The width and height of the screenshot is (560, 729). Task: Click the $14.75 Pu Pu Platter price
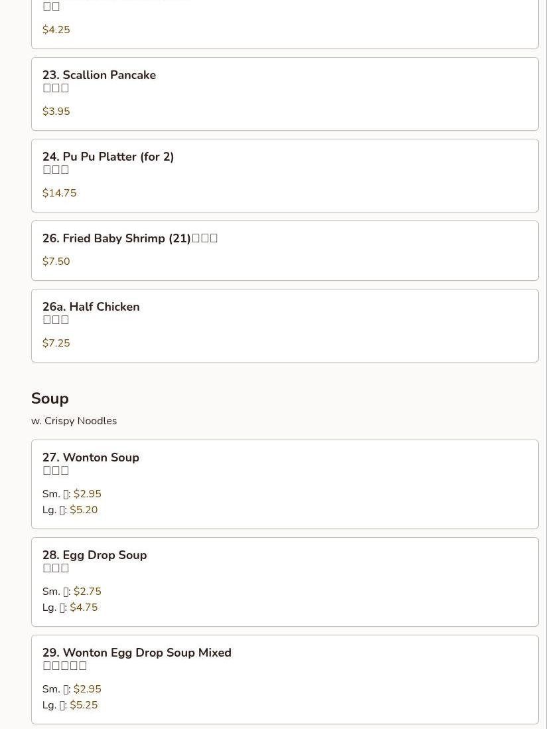60,193
